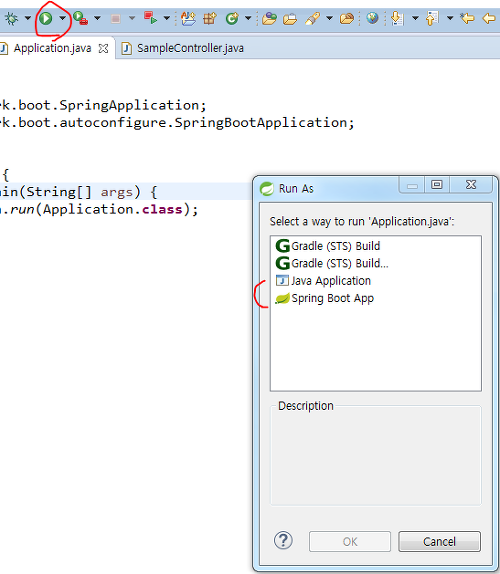Select Java Application run option
The height and width of the screenshot is (574, 500).
click(323, 281)
